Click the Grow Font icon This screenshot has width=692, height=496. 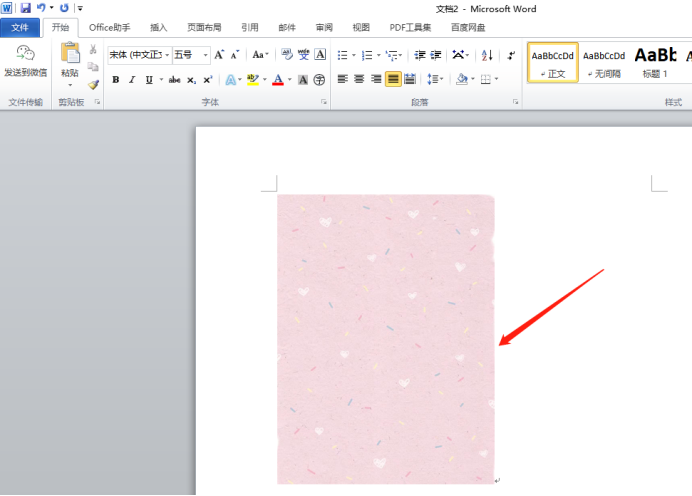(219, 55)
